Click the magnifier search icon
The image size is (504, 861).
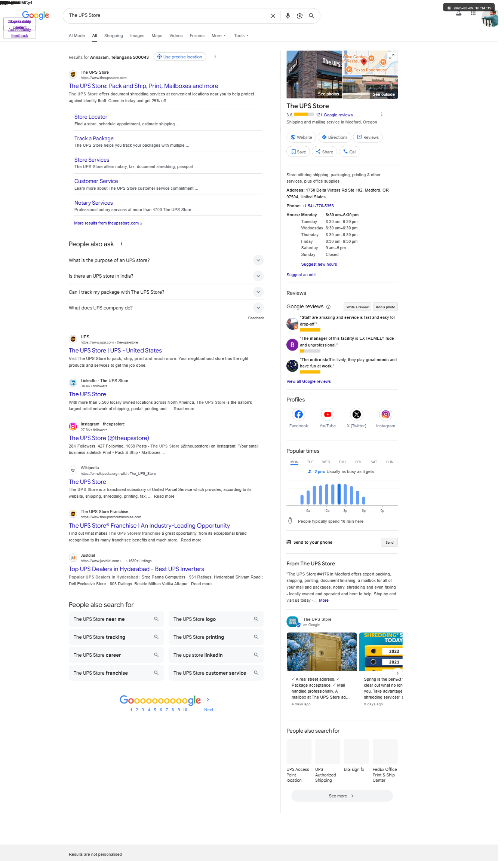(311, 16)
